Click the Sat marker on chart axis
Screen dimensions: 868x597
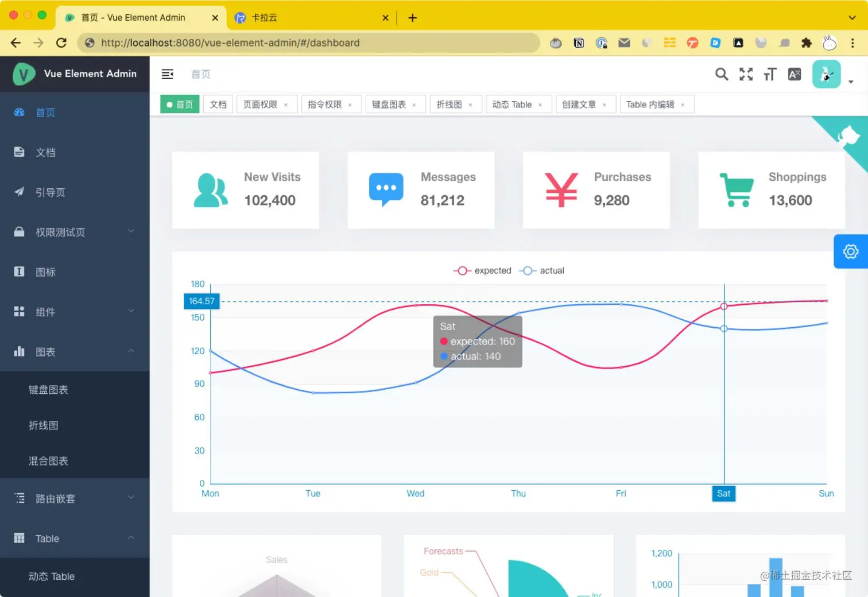pos(724,494)
